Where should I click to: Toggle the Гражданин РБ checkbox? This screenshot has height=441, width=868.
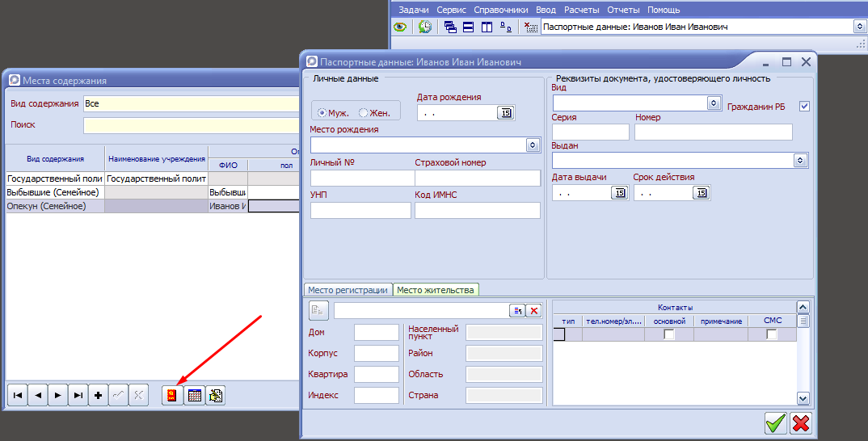click(x=804, y=106)
